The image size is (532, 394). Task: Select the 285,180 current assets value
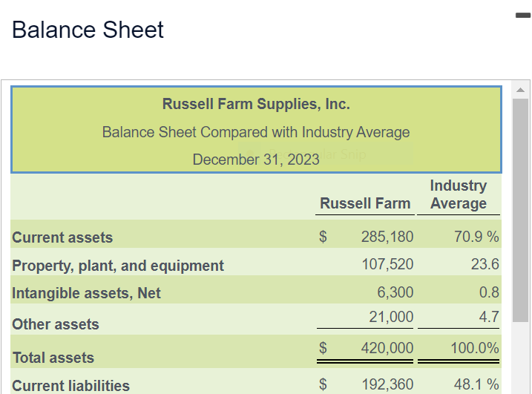coord(387,237)
